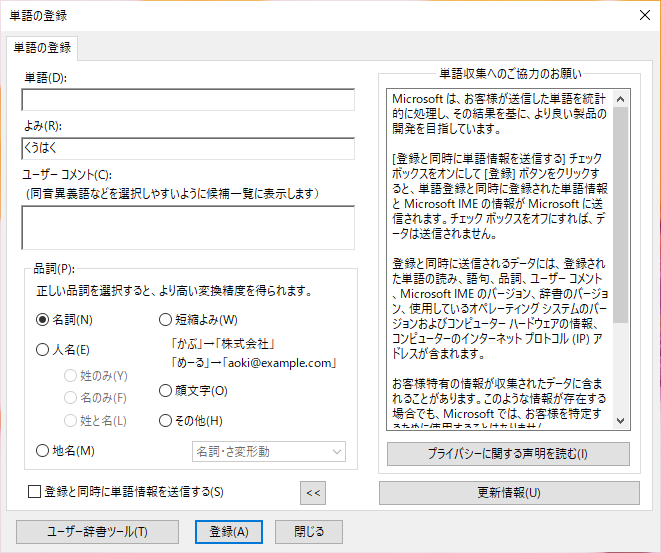
Task: Enable 登録と同時に単語情報を送信する checkbox
Action: (35, 491)
